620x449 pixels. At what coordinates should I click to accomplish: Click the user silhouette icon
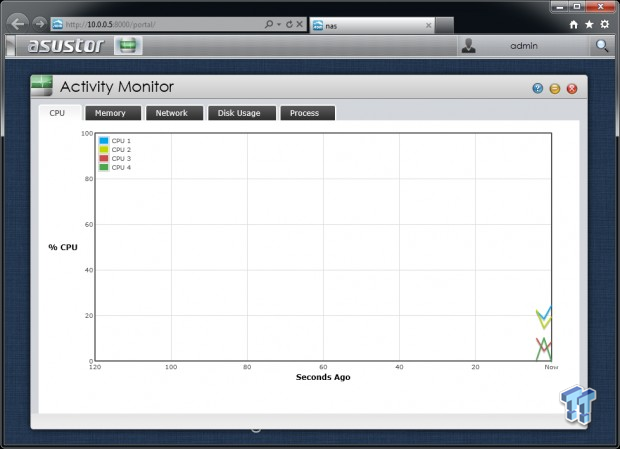tap(469, 46)
